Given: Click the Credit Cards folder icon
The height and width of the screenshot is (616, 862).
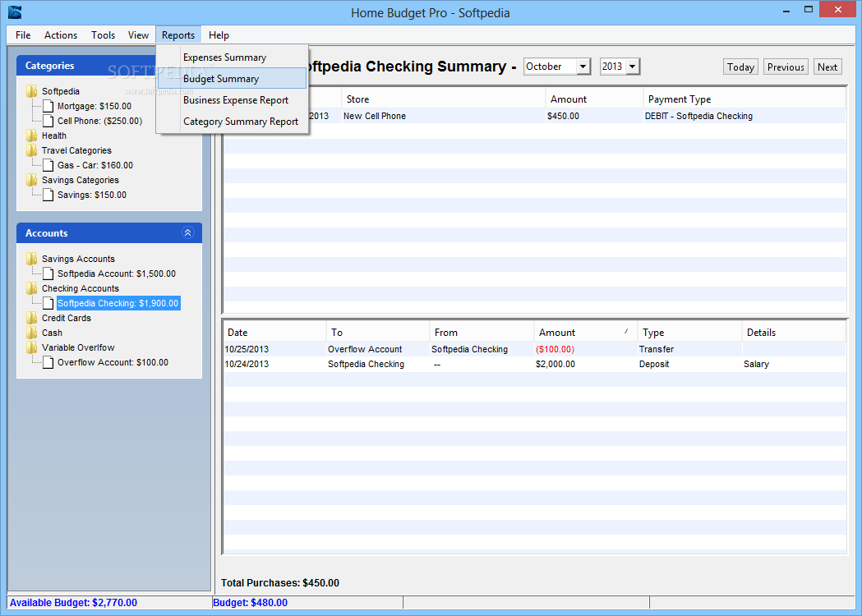Looking at the screenshot, I should click(x=31, y=318).
